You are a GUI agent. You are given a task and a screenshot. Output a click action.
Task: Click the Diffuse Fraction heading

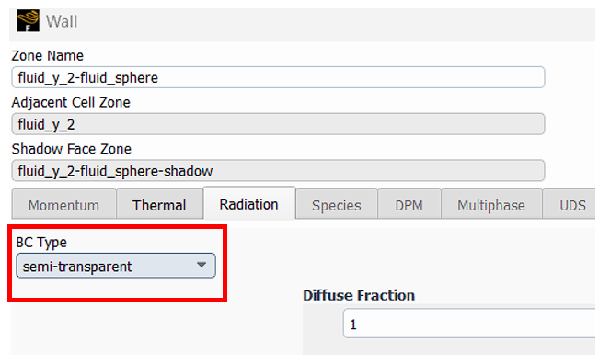coord(359,295)
